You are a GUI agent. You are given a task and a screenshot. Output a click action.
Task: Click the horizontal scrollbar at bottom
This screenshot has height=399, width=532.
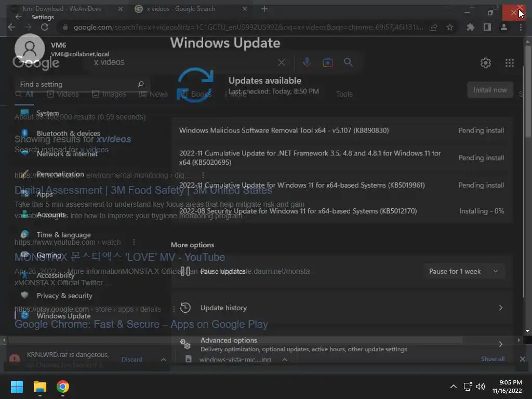pyautogui.click(x=235, y=340)
